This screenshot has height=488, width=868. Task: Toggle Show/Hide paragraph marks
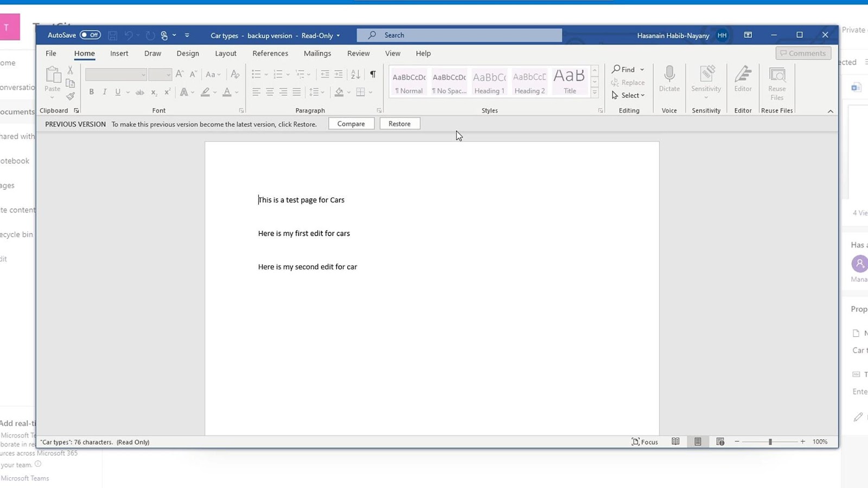(373, 74)
